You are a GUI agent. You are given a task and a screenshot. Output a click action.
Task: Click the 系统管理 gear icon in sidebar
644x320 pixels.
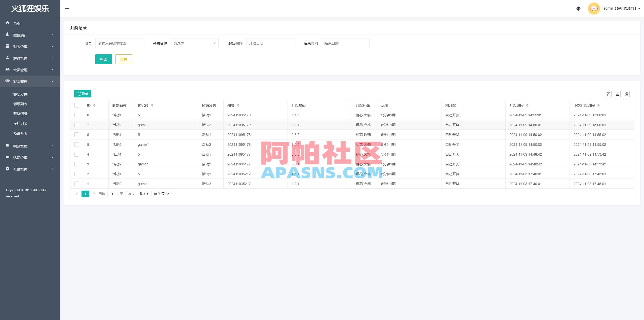8,169
